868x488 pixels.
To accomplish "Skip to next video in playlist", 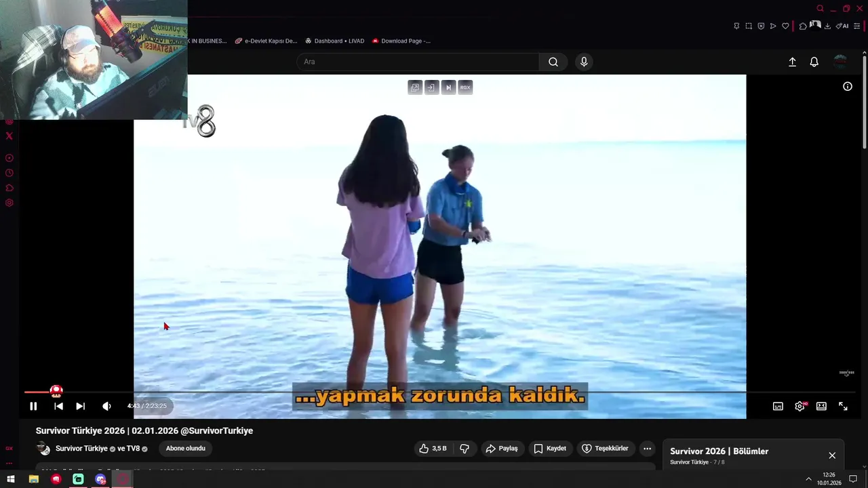I will point(80,406).
